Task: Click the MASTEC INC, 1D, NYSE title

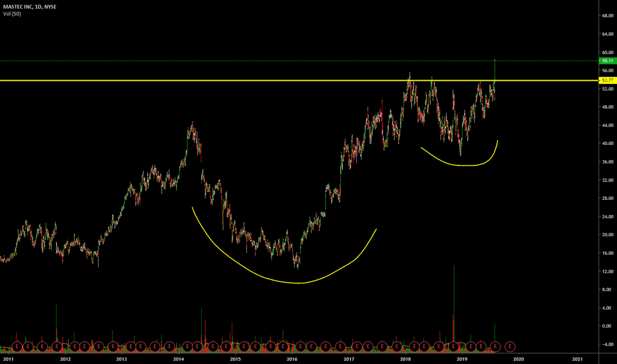Action: 30,7
